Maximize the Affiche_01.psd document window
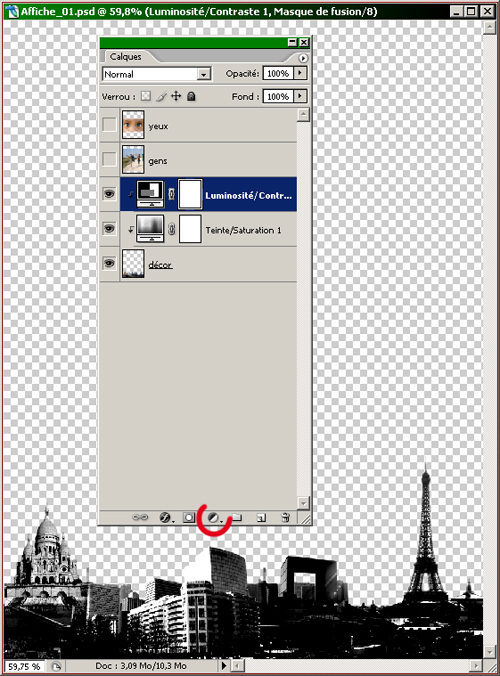Screen dimensions: 500x676 [x=472, y=11]
